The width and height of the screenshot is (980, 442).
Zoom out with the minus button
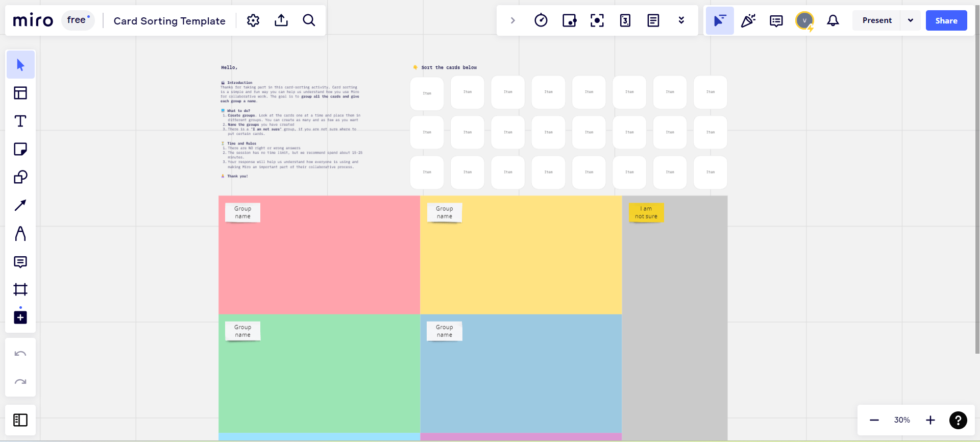(x=874, y=420)
